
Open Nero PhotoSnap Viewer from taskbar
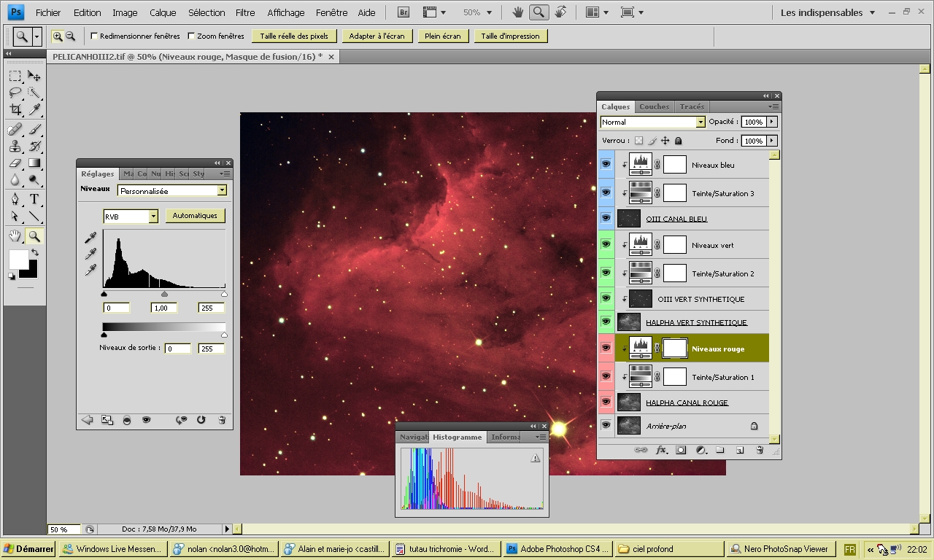[780, 549]
